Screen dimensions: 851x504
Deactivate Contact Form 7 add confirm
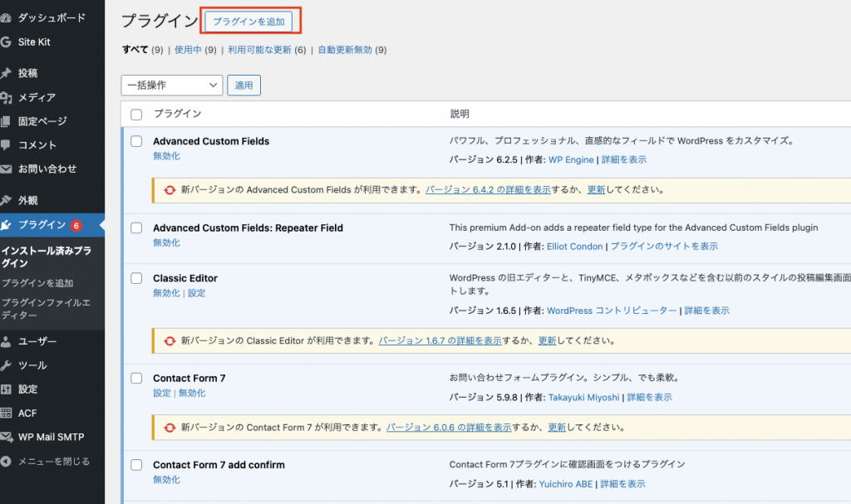(x=166, y=480)
